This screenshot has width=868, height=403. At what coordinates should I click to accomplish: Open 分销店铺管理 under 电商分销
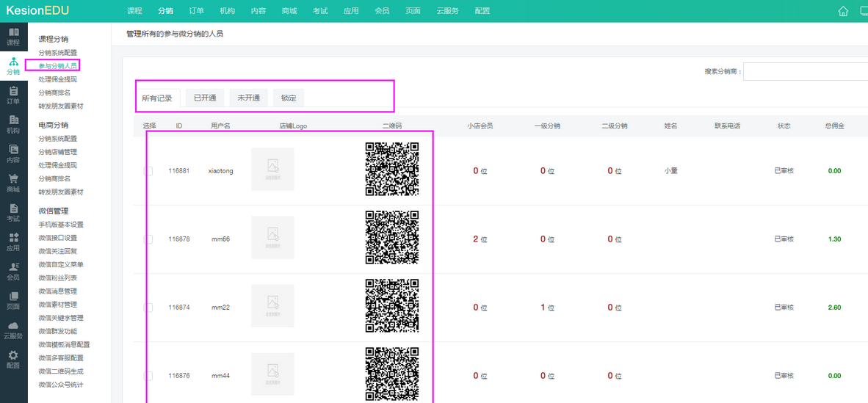pos(57,152)
